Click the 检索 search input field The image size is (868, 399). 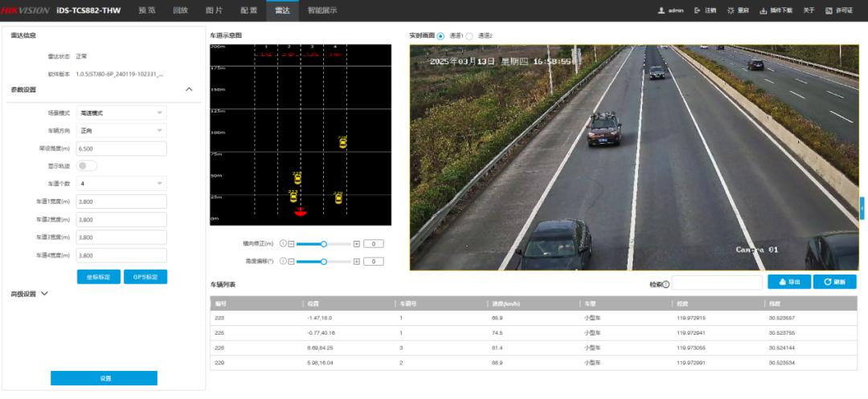[x=717, y=283]
